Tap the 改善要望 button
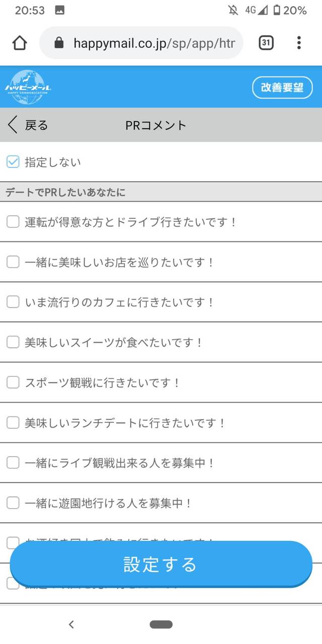322x644 pixels. (282, 88)
